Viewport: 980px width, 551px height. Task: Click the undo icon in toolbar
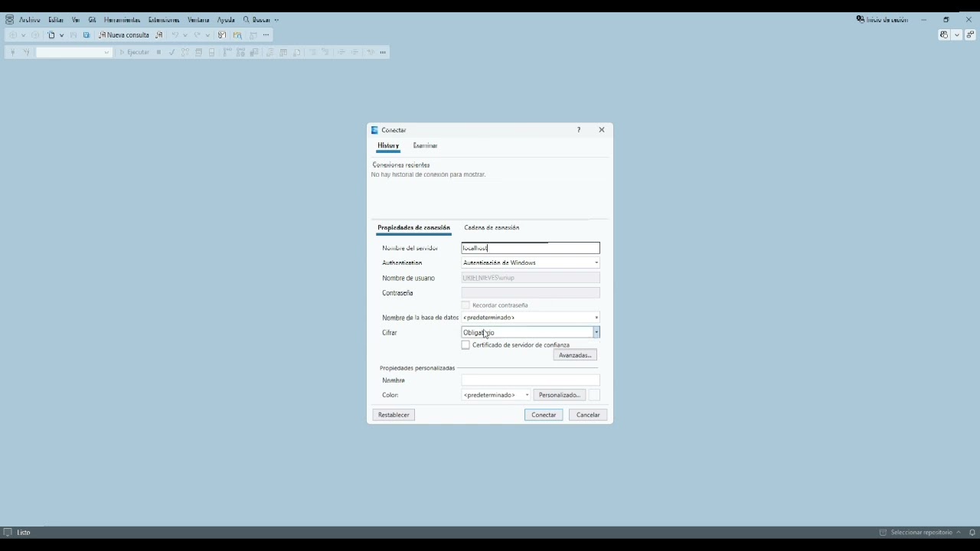(x=175, y=35)
